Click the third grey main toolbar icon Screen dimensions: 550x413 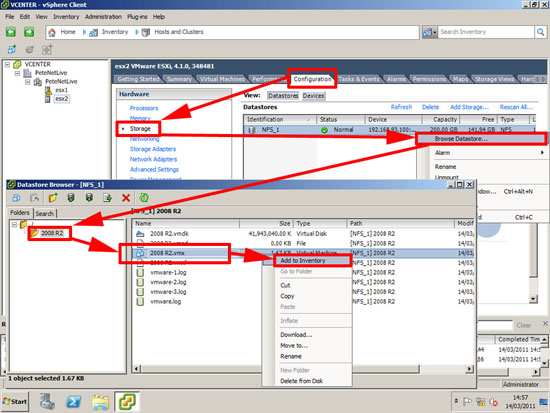(x=47, y=49)
